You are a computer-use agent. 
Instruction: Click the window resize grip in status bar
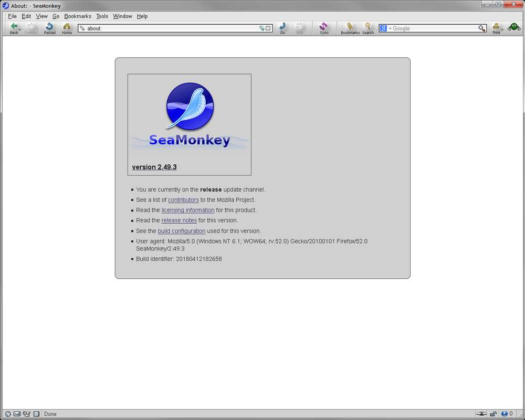click(520, 415)
